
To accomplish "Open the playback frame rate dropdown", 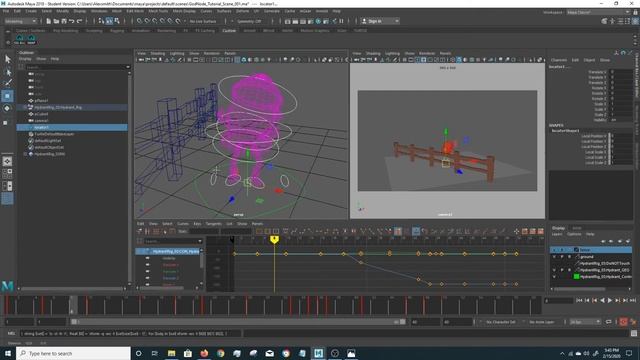I will point(585,322).
